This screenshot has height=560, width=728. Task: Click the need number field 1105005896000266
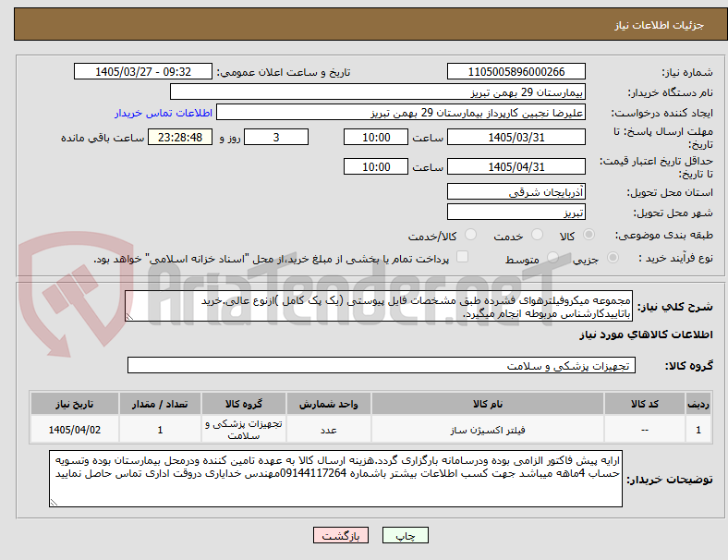[x=516, y=71]
